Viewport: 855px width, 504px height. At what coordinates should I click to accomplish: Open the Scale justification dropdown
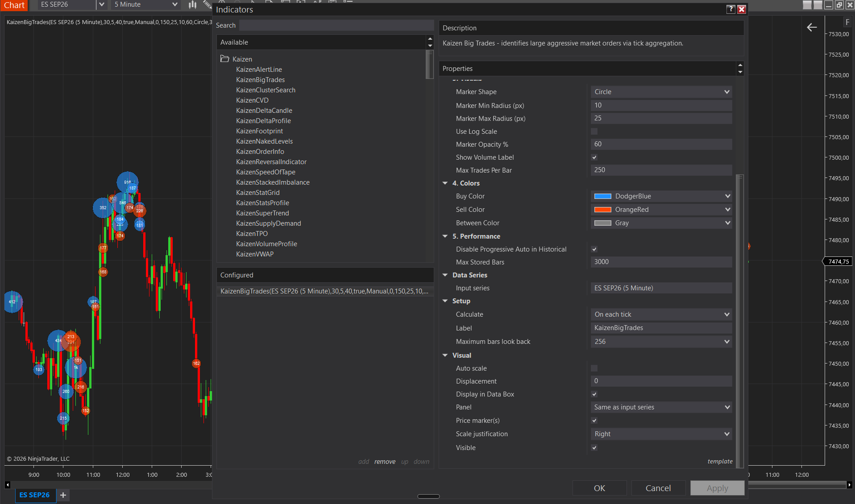661,434
